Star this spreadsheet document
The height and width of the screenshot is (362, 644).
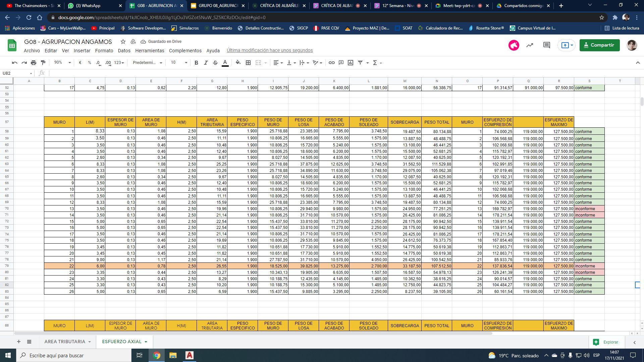(123, 42)
